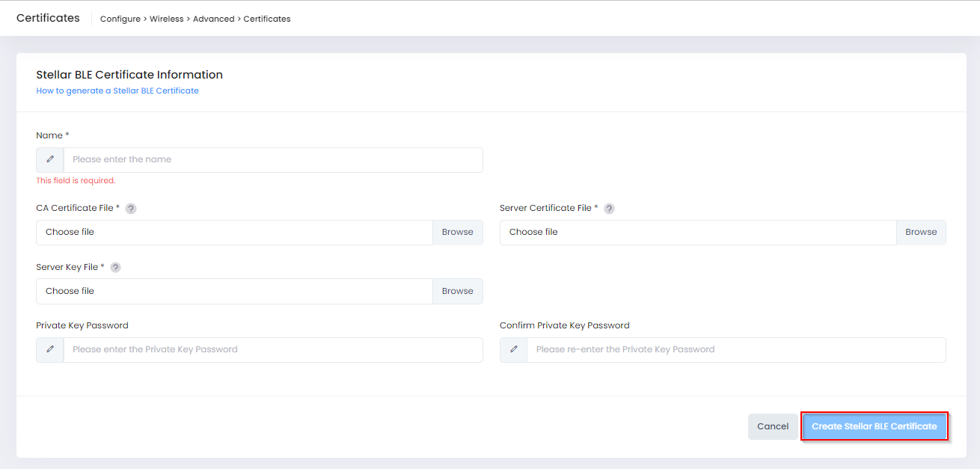
Task: Open the How to generate a Stellar BLE Certificate link
Action: 117,91
